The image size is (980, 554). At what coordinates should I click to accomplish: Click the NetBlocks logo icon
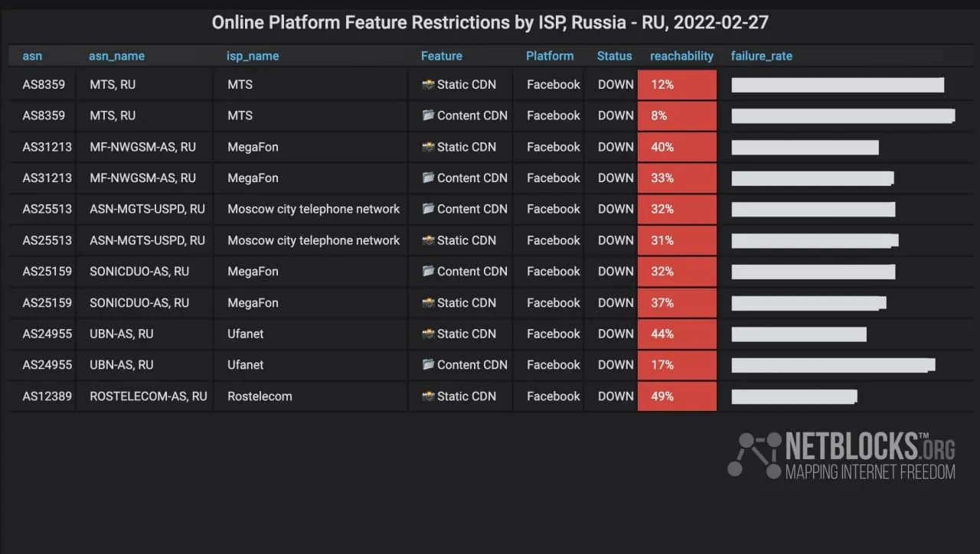tap(753, 455)
